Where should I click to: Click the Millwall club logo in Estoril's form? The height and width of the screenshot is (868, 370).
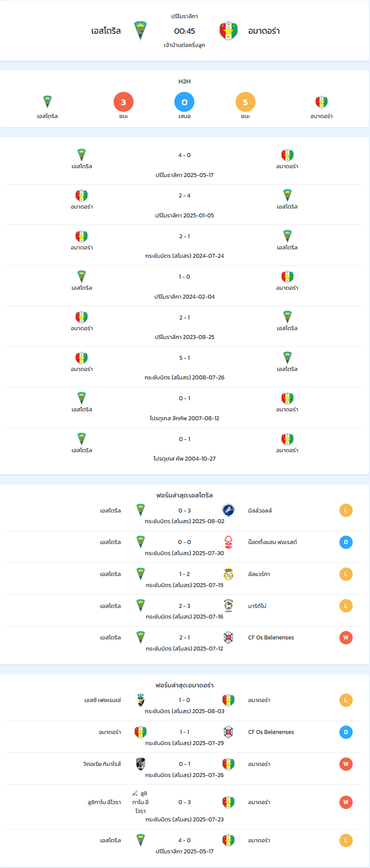pos(228,510)
